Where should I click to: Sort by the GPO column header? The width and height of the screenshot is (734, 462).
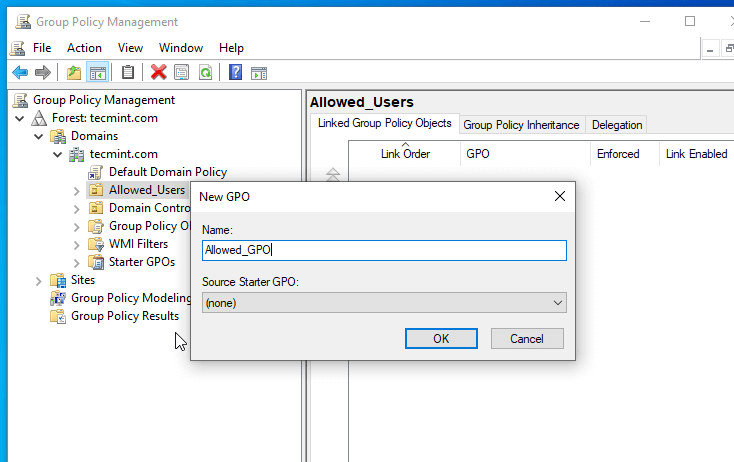(525, 154)
